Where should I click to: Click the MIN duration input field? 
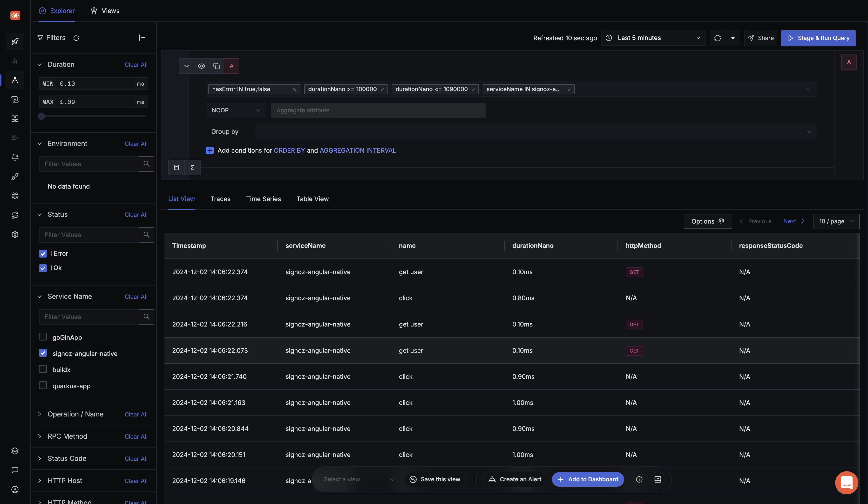(96, 84)
